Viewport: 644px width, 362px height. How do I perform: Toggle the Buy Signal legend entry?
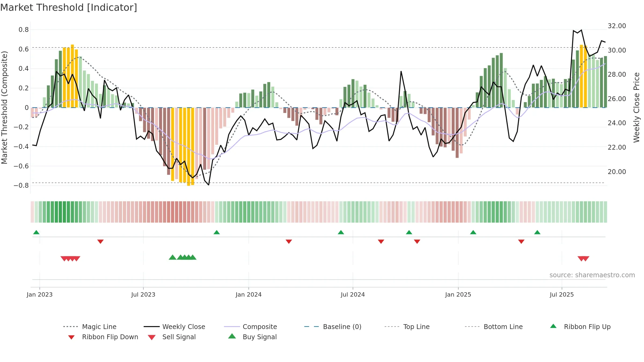pyautogui.click(x=252, y=337)
